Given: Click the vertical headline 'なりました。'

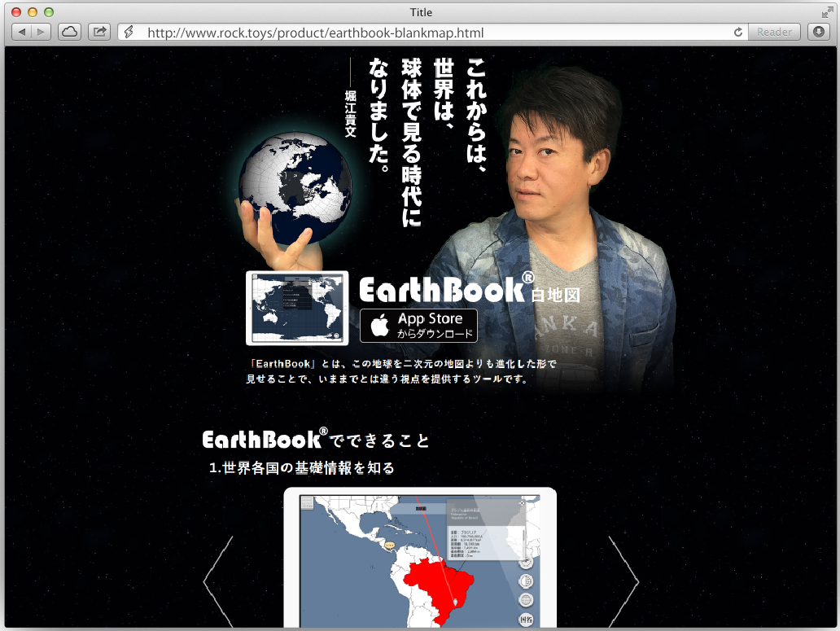Looking at the screenshot, I should pos(378,115).
